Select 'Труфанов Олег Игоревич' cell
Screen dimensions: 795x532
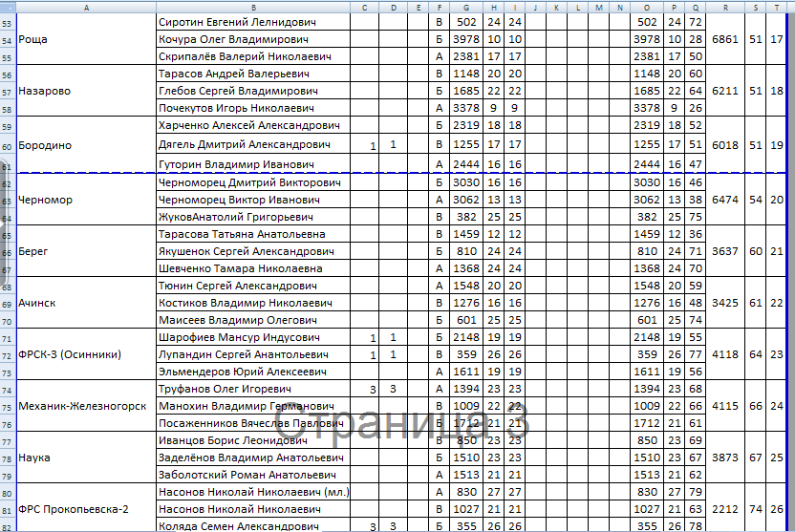click(x=253, y=389)
